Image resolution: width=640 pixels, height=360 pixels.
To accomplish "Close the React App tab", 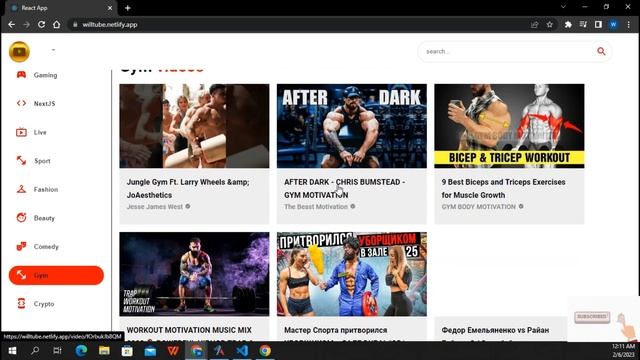I will [110, 8].
